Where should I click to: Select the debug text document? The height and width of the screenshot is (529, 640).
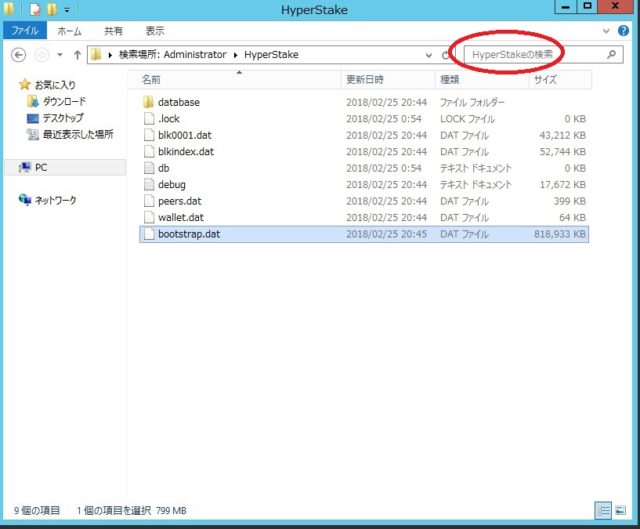pyautogui.click(x=364, y=184)
